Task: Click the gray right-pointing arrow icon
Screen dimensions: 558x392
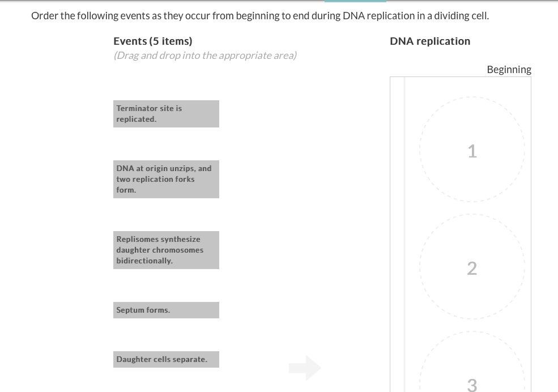Action: [x=305, y=368]
